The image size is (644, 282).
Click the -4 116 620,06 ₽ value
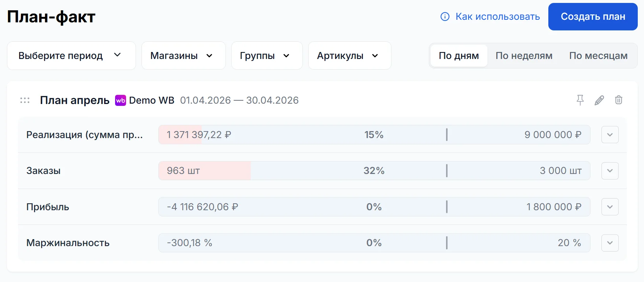[x=203, y=207]
